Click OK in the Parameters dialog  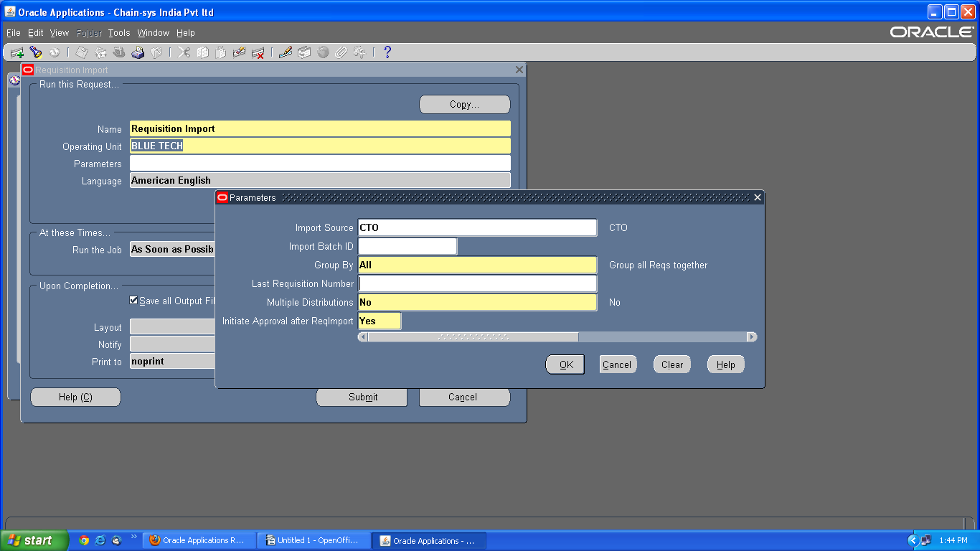tap(565, 364)
